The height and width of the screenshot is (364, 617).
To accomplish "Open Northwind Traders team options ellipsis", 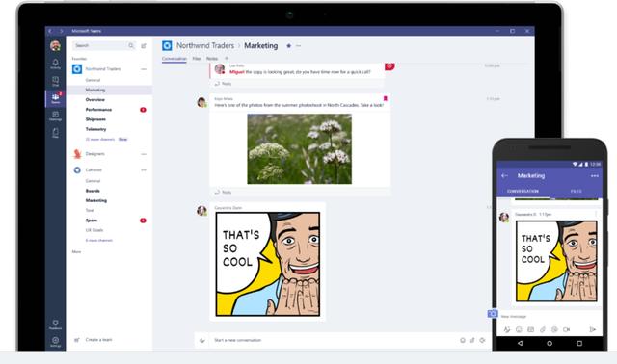I will point(144,69).
